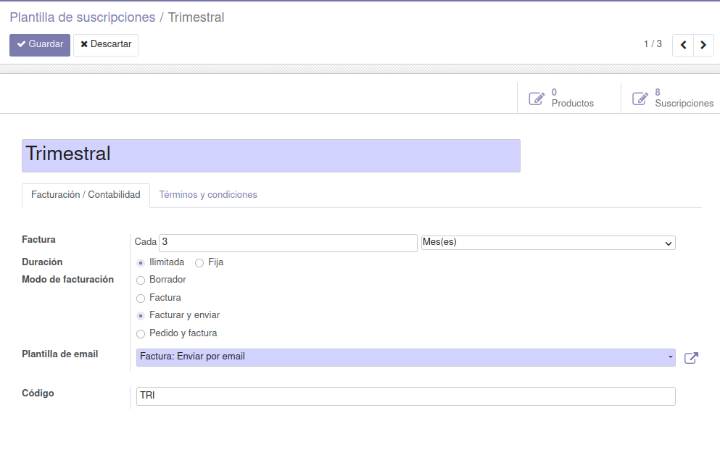Open Facturación / Contabilidad tab
The height and width of the screenshot is (450, 720).
pos(86,195)
